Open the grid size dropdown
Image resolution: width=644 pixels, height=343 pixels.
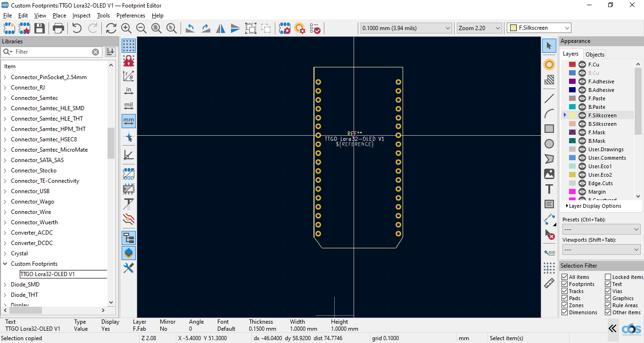coord(406,28)
